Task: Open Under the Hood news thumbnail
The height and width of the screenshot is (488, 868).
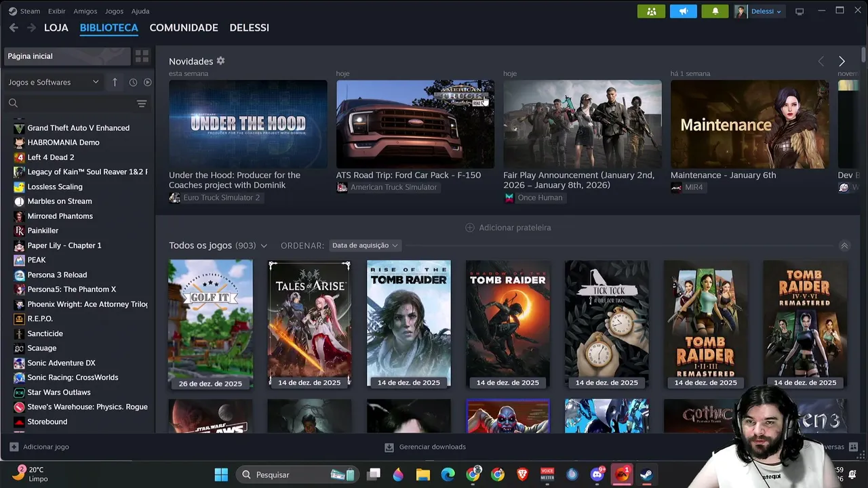Action: pos(248,124)
